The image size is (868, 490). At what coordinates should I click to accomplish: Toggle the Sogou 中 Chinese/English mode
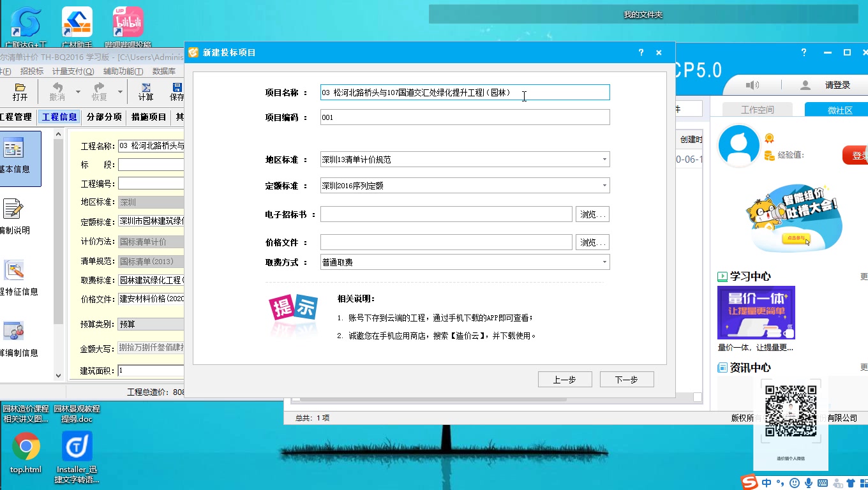pyautogui.click(x=767, y=482)
